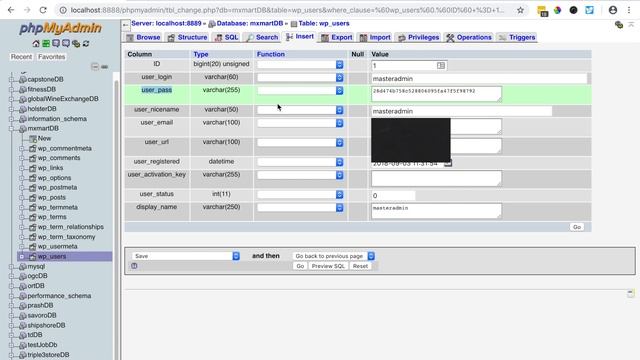The image size is (640, 360).
Task: Click the New item under mxmartDB
Action: pyautogui.click(x=44, y=138)
